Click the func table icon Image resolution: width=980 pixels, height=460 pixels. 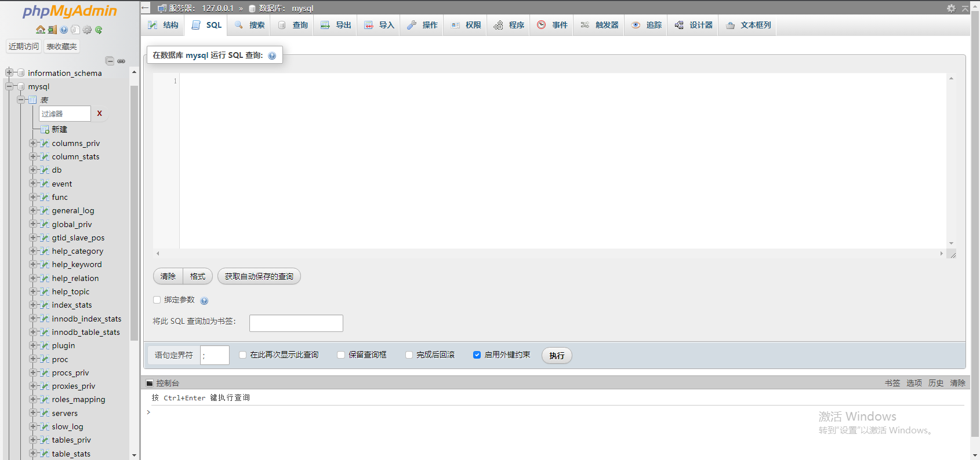click(x=45, y=197)
